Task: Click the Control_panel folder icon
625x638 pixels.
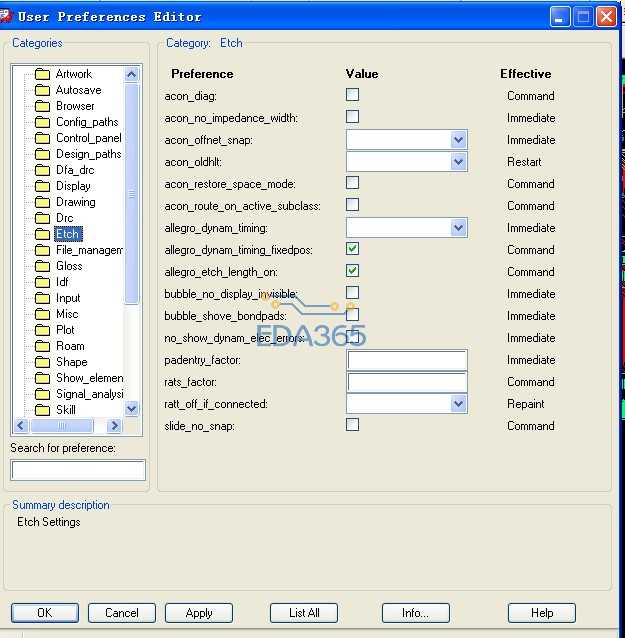Action: pyautogui.click(x=42, y=138)
